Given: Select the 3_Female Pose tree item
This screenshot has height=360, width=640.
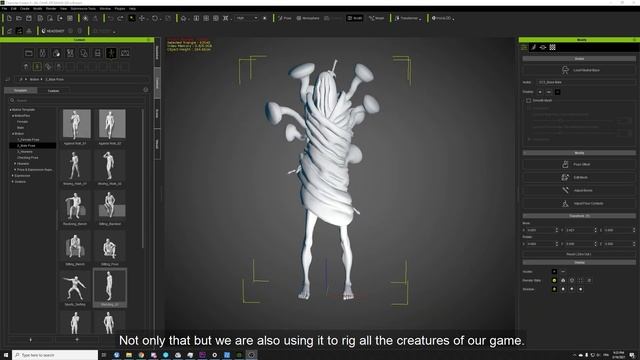Looking at the screenshot, I should pos(28,140).
